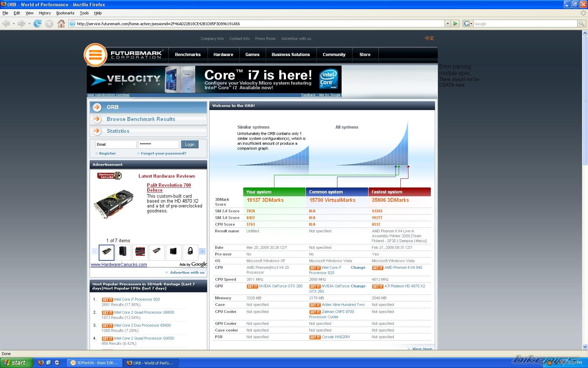Click the green Go arrow beside the URL bar
588x368 pixels.
[x=455, y=23]
